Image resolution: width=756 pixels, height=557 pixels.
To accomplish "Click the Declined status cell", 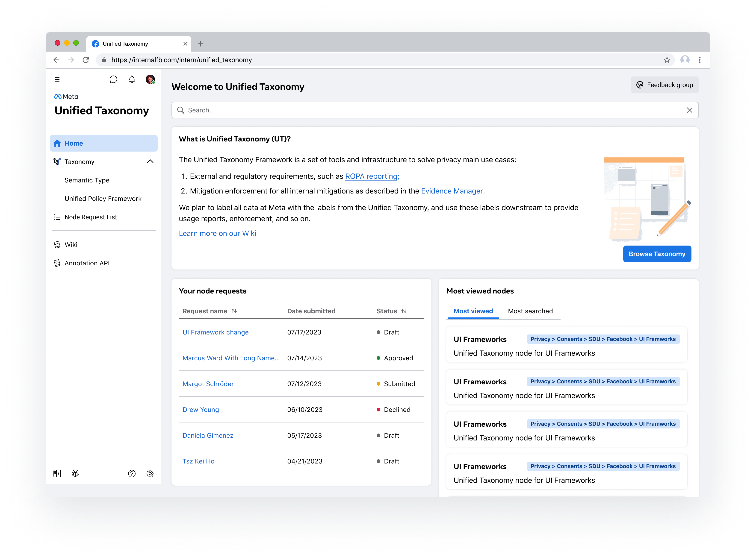I will click(393, 410).
